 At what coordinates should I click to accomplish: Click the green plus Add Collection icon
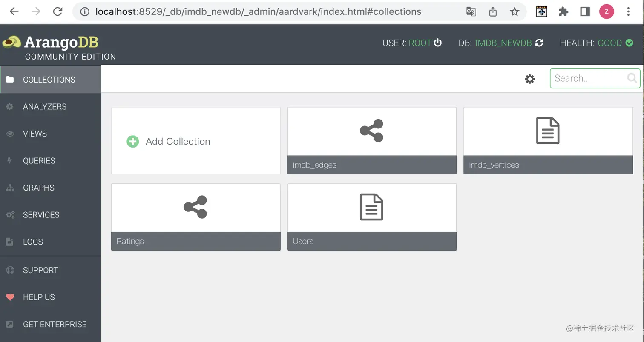[133, 142]
